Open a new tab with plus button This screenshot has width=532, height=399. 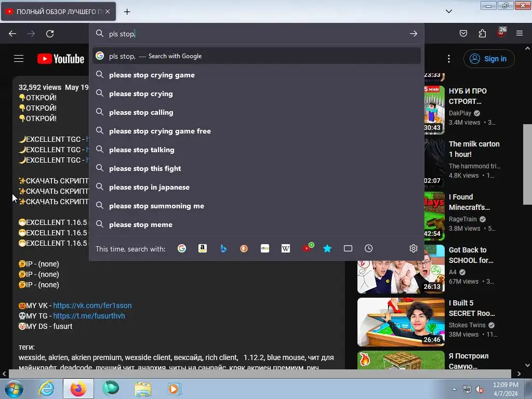click(x=127, y=11)
